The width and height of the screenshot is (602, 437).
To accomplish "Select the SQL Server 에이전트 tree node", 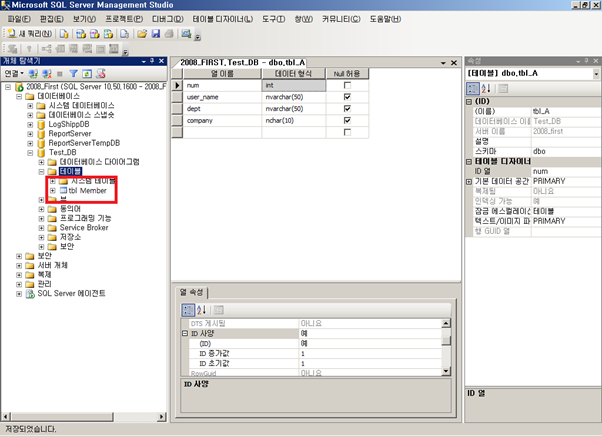I will pyautogui.click(x=71, y=294).
